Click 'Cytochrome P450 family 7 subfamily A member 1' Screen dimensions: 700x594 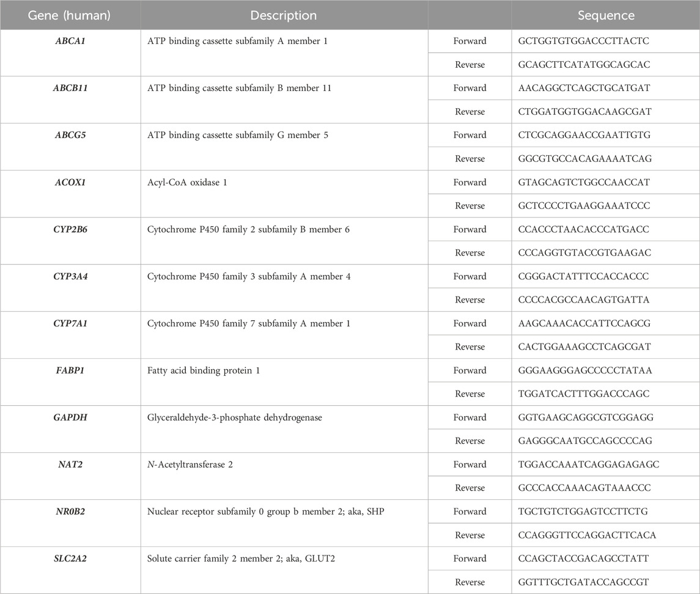click(249, 323)
